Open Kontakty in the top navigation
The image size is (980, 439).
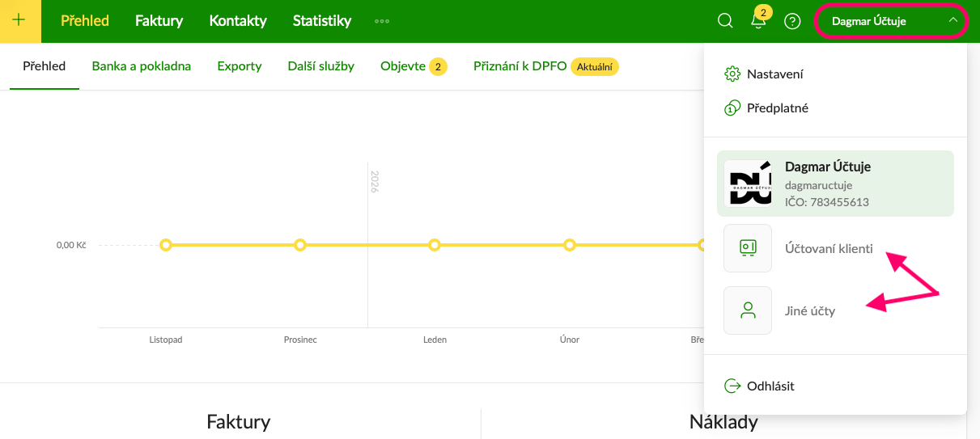click(238, 21)
